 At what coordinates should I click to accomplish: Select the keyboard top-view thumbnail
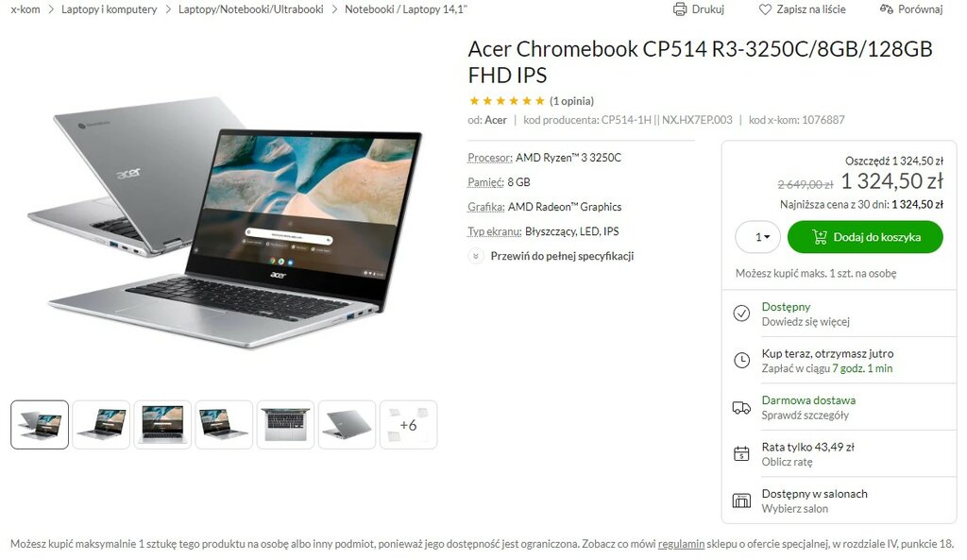click(285, 424)
